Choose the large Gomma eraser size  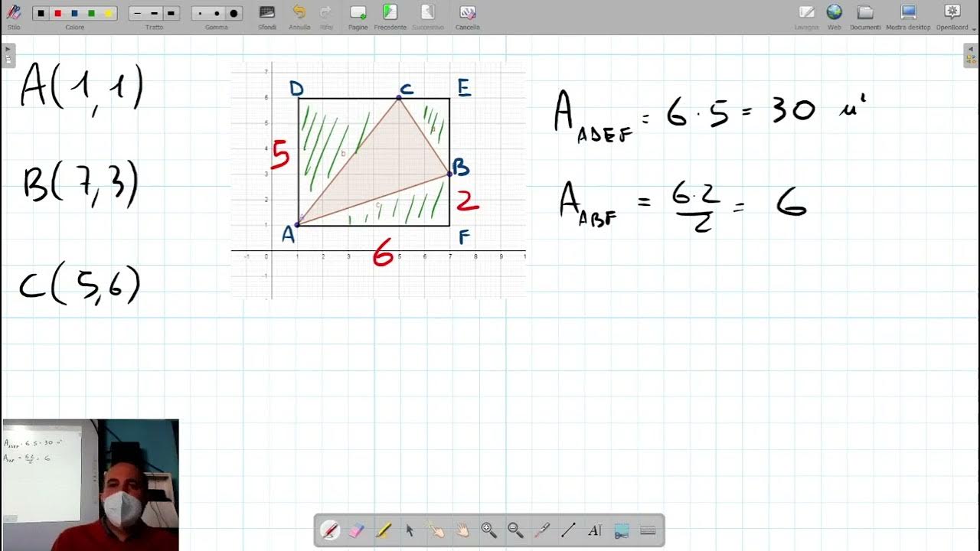click(234, 14)
